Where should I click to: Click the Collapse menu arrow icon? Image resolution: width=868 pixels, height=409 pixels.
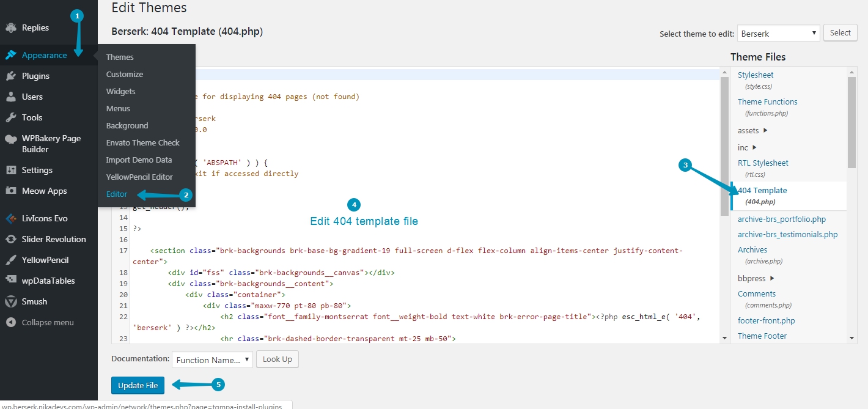pyautogui.click(x=11, y=323)
